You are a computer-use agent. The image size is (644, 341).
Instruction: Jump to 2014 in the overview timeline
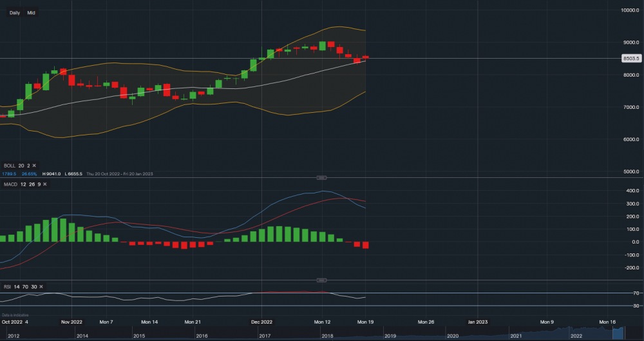[x=82, y=336]
